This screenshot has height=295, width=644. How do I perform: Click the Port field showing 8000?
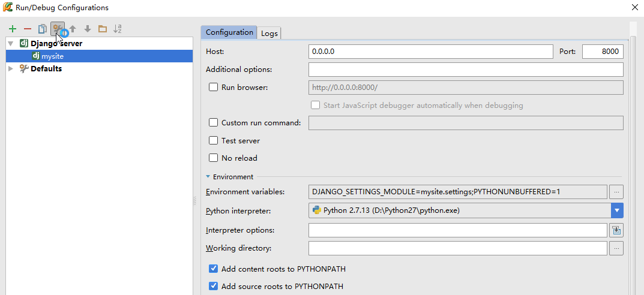[x=603, y=52]
